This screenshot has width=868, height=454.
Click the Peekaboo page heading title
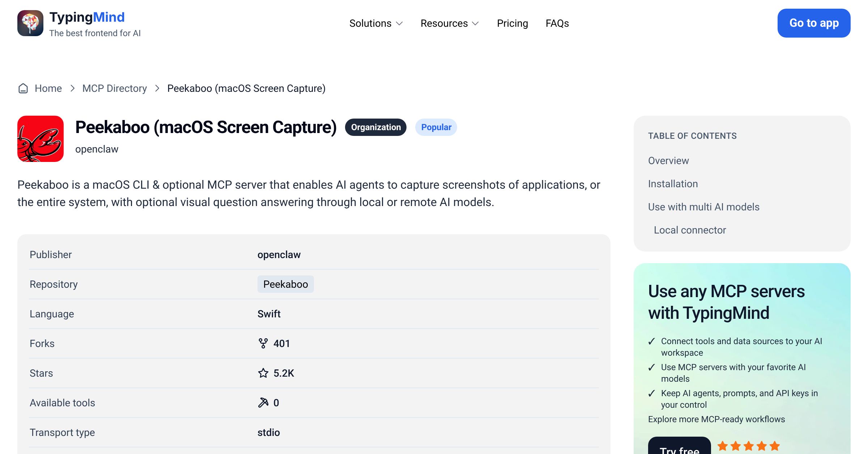click(206, 127)
